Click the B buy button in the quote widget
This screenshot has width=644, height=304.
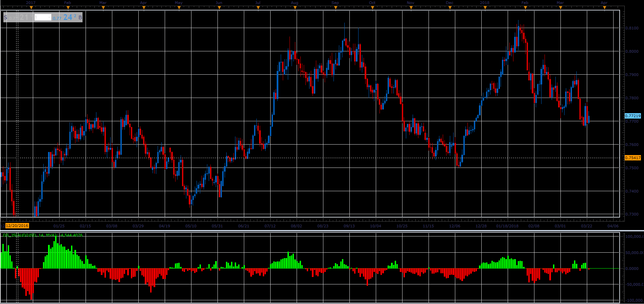point(80,17)
